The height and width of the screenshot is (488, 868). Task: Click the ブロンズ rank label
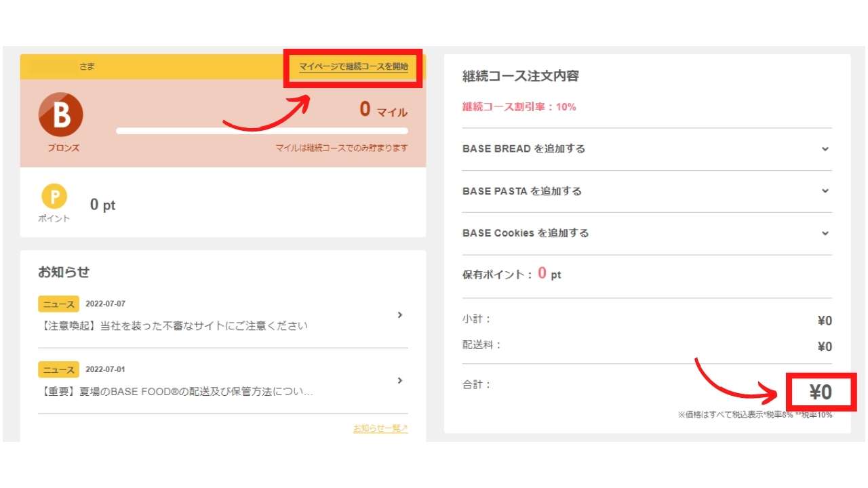[x=63, y=148]
